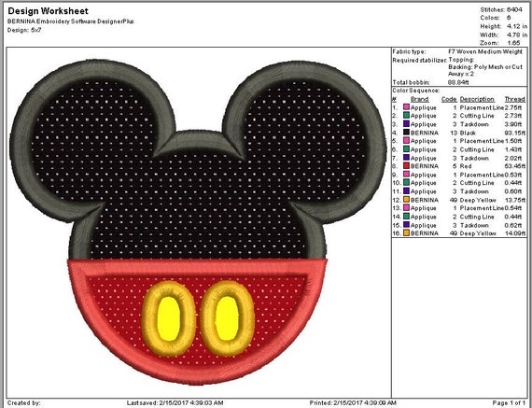This screenshot has width=532, height=408.
Task: Click the 'Color Sequence:' label
Action: point(416,91)
